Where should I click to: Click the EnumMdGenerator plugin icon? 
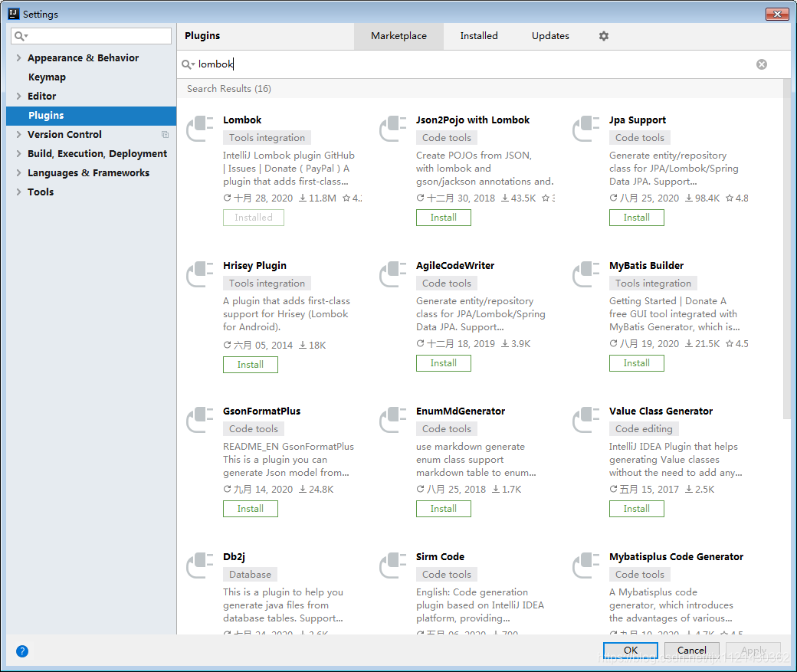pos(393,420)
